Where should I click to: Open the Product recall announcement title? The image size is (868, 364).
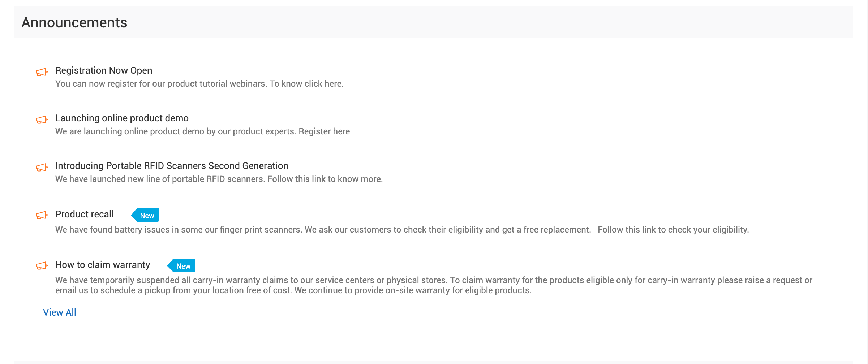[85, 214]
